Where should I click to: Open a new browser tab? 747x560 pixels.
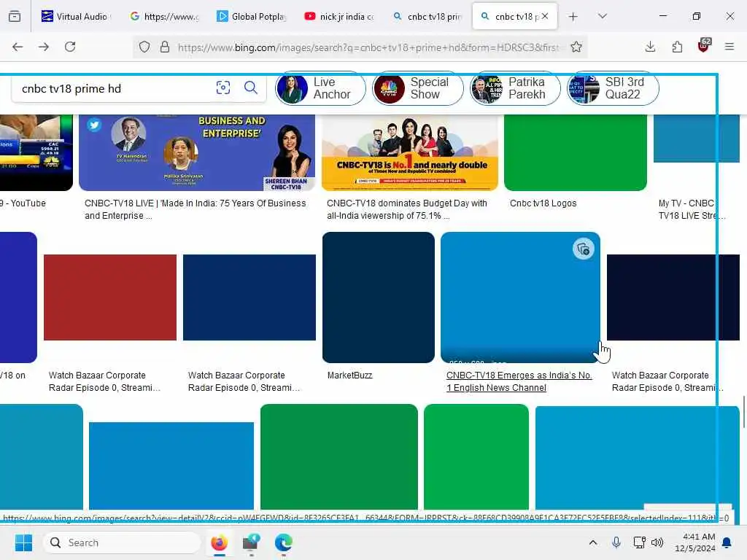click(x=573, y=17)
